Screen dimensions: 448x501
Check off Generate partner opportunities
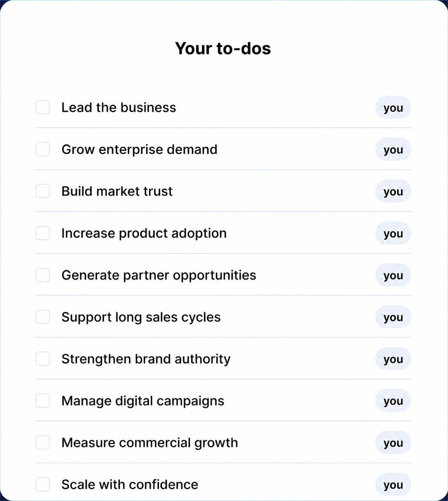pyautogui.click(x=43, y=275)
